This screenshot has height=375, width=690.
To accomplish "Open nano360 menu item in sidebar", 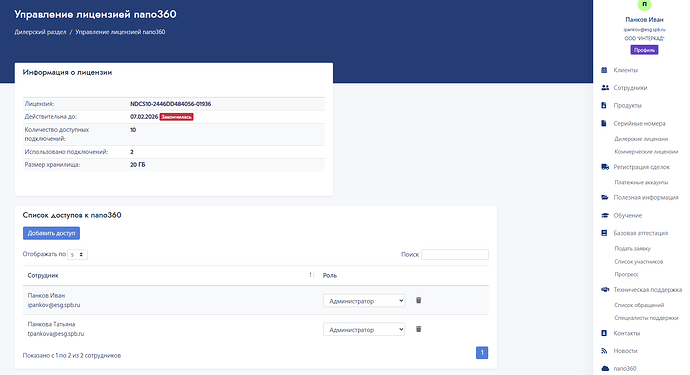I will pyautogui.click(x=625, y=368).
